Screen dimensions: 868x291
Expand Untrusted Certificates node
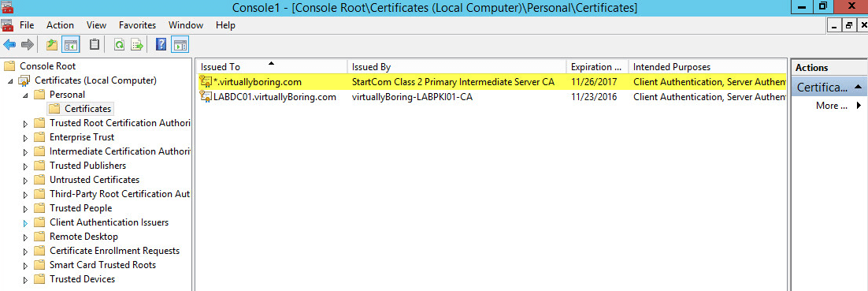coord(25,181)
